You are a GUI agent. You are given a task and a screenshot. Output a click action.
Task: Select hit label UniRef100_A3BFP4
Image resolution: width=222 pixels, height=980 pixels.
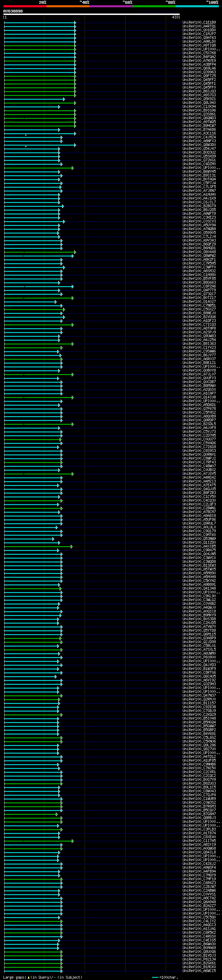tap(199, 64)
